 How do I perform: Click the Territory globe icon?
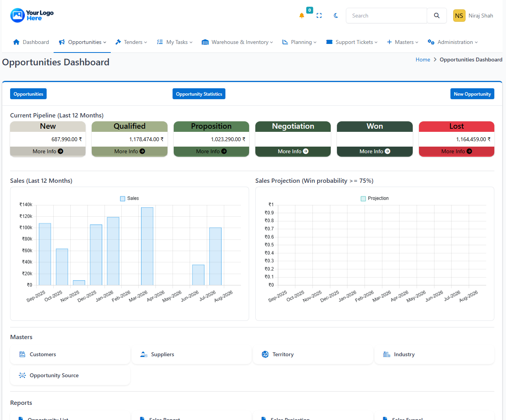(265, 354)
